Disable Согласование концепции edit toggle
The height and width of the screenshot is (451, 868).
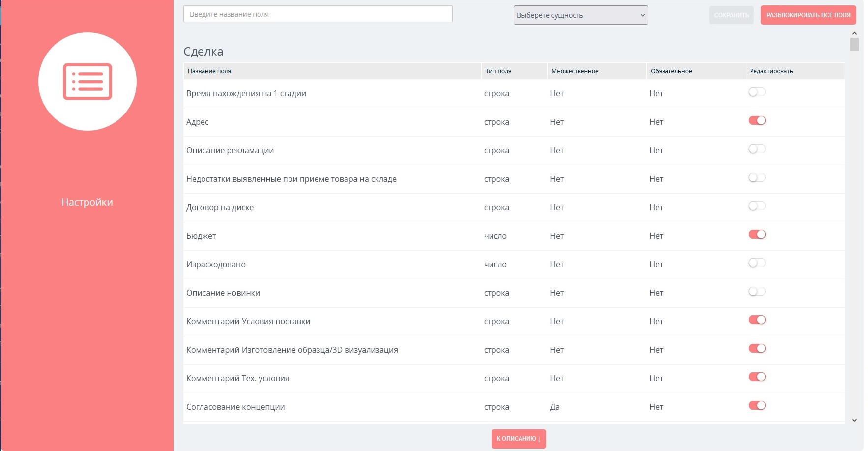tap(756, 406)
